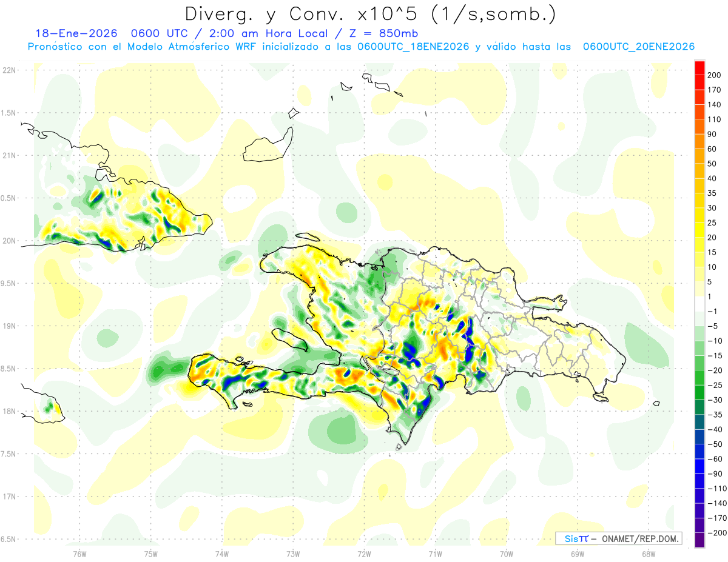Click the latitude axis label '22N'
Screen dimensions: 728x562
(8, 70)
